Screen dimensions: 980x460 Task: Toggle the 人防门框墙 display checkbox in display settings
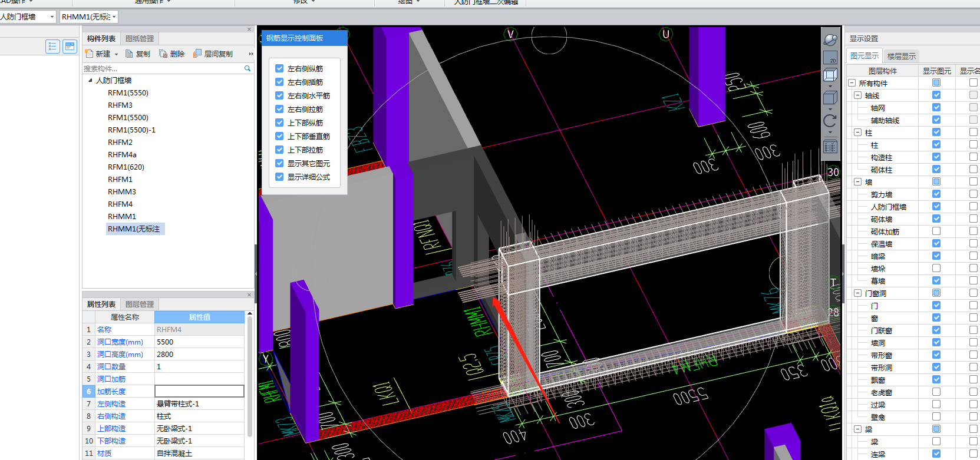[936, 206]
